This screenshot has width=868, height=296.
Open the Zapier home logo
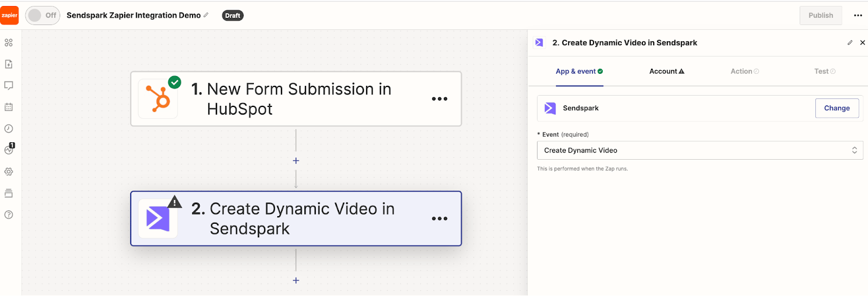[x=9, y=15]
